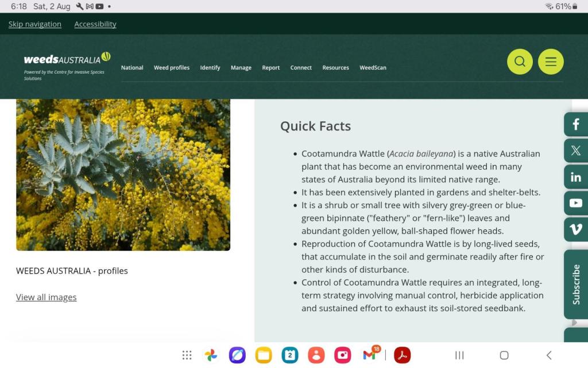
Task: Open the National menu item
Action: pos(132,68)
